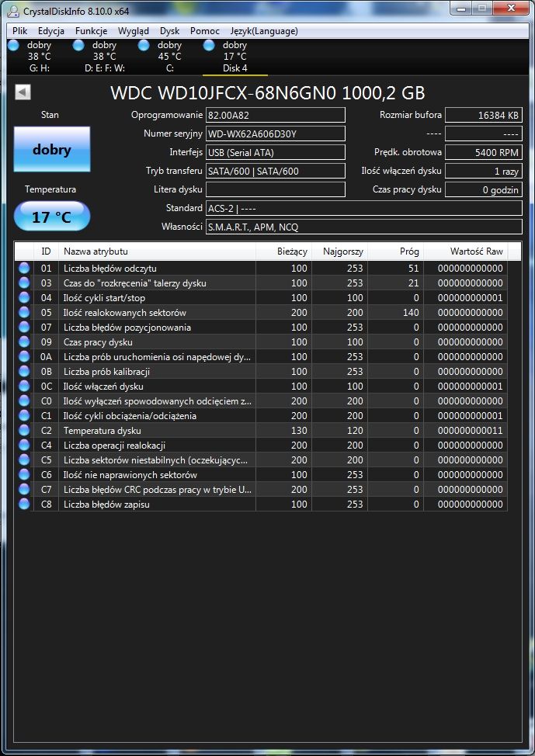Click status orb for attribute 07 seek errors
535x756 pixels.
23,328
